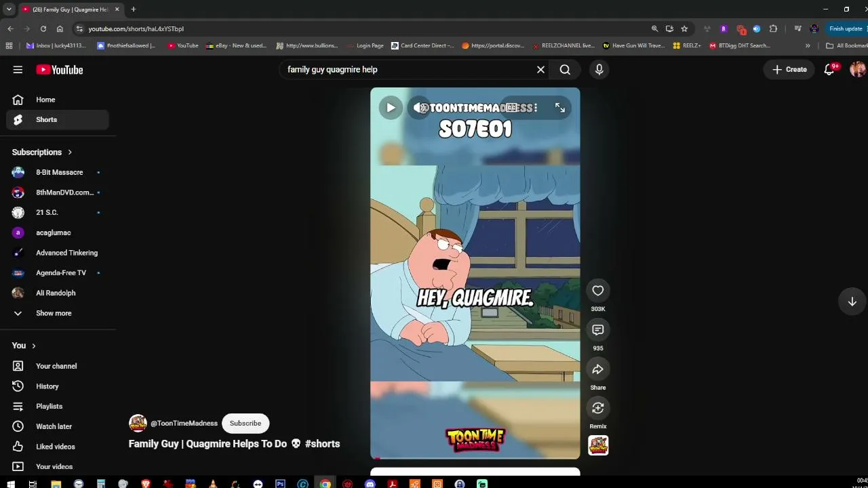Open Advanced Tinkering subscription
The width and height of the screenshot is (868, 488).
58,253
